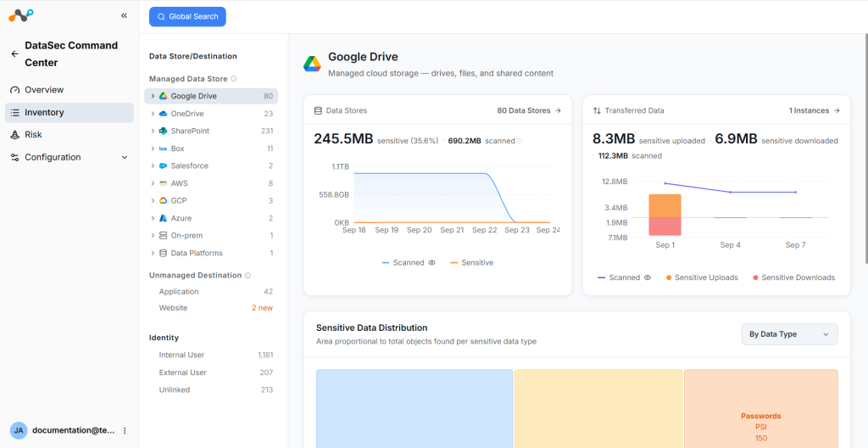Click the Global Search button
The height and width of the screenshot is (448, 868).
(187, 17)
